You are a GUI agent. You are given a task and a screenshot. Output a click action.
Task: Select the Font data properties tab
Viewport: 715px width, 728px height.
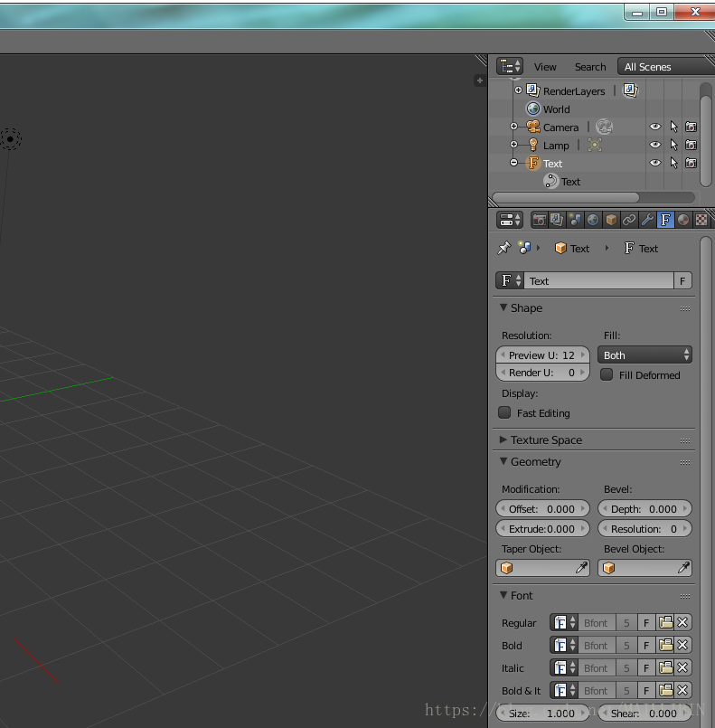point(665,220)
